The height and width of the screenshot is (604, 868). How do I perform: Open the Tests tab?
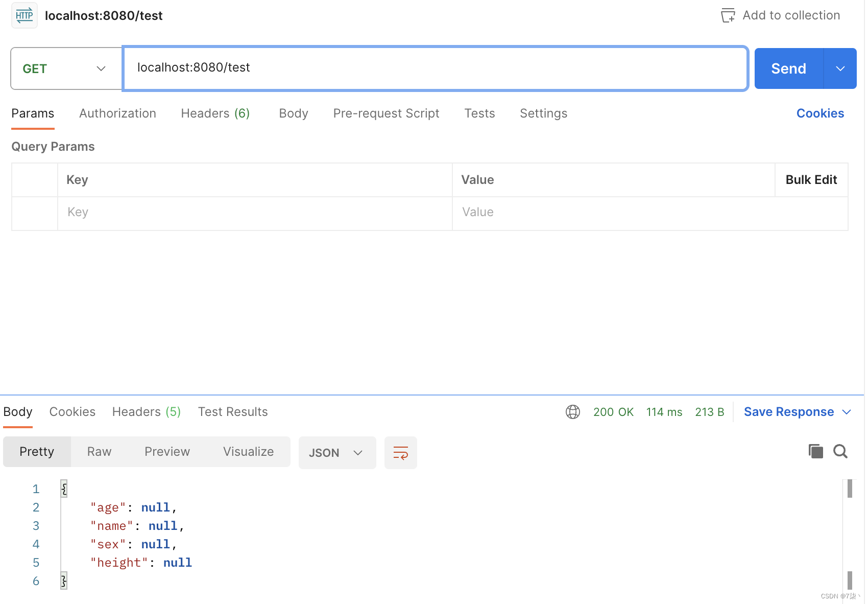(479, 113)
